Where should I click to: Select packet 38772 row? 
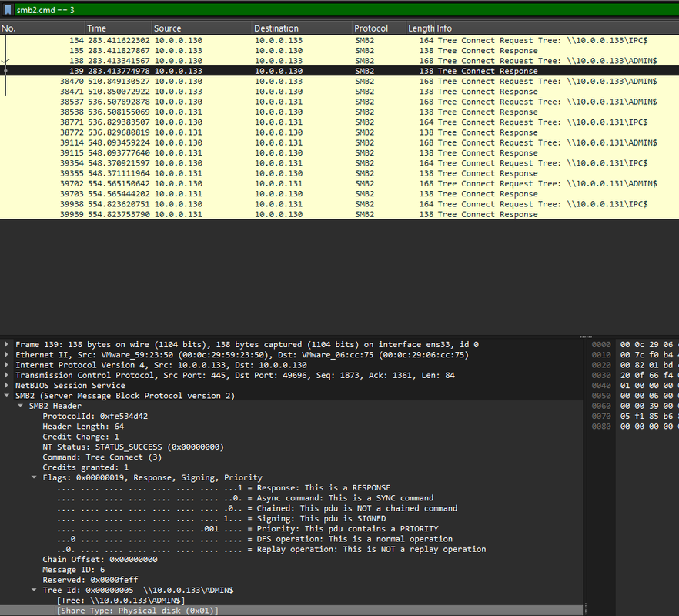click(339, 132)
